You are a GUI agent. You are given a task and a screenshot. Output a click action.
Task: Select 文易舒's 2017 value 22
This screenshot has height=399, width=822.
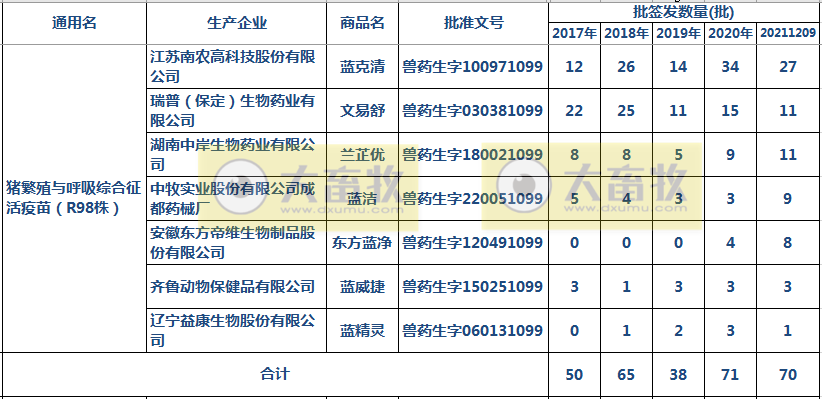pos(575,111)
